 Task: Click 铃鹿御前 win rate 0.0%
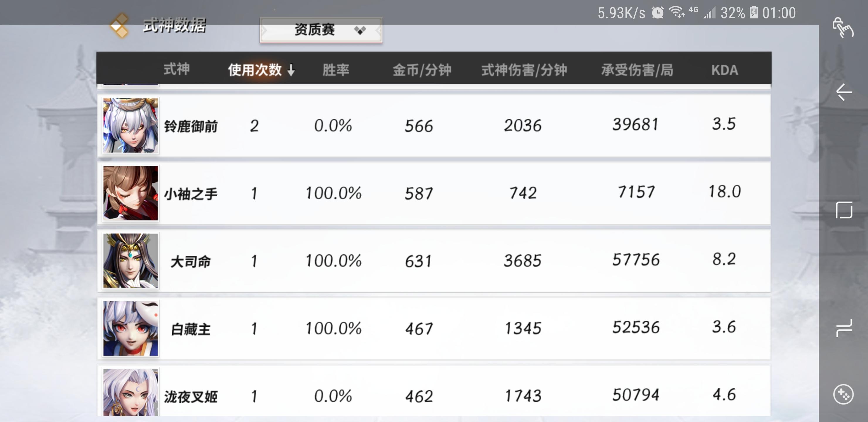pyautogui.click(x=333, y=126)
